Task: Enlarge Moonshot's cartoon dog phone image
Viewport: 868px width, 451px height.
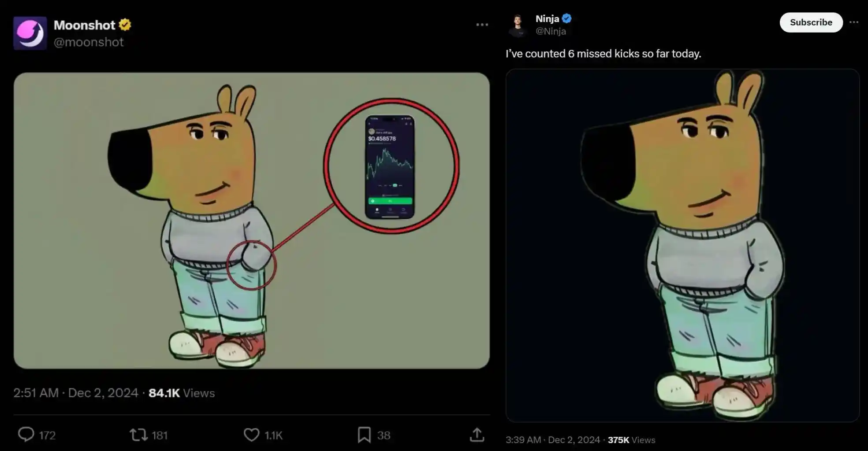Action: coord(251,220)
